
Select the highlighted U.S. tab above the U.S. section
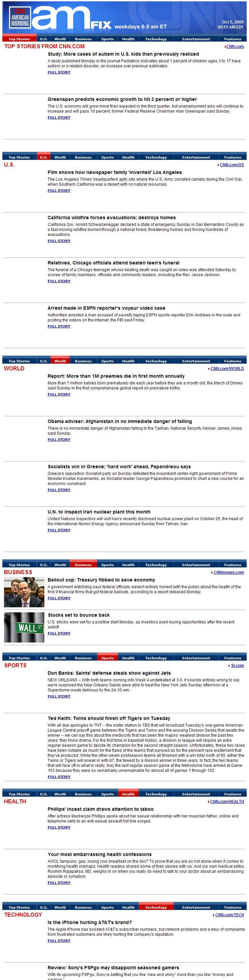(44, 157)
